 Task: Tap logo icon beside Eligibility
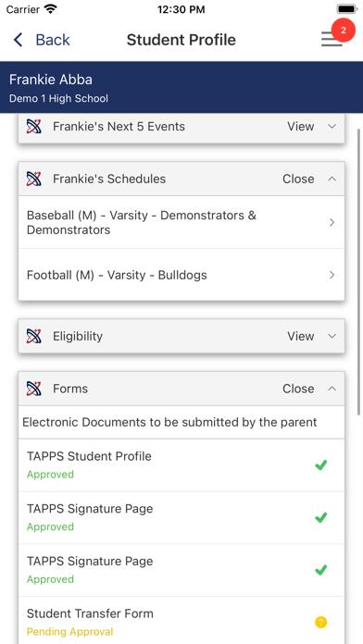click(33, 337)
